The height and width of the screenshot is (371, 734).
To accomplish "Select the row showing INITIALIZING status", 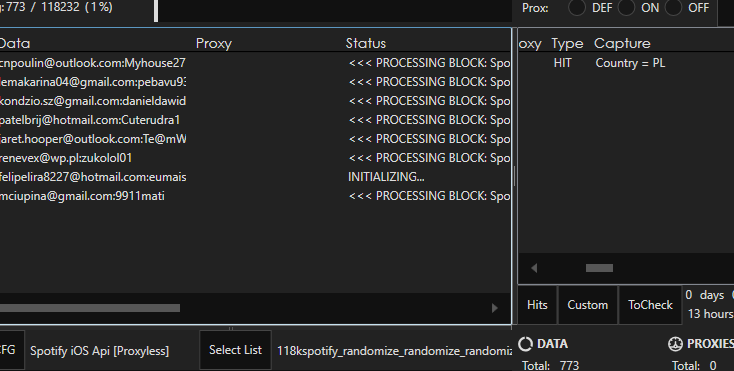I will click(255, 177).
